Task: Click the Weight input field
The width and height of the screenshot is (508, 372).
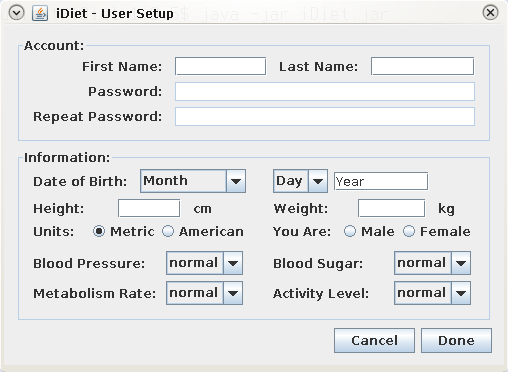Action: [x=391, y=208]
